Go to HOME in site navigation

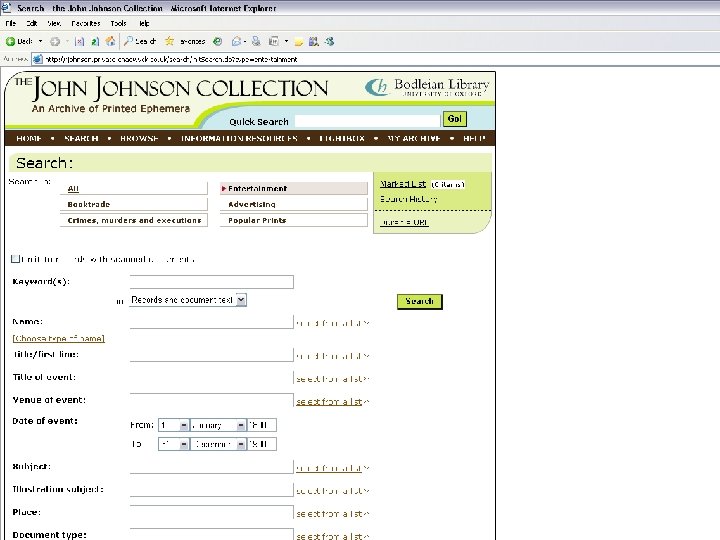pyautogui.click(x=29, y=138)
